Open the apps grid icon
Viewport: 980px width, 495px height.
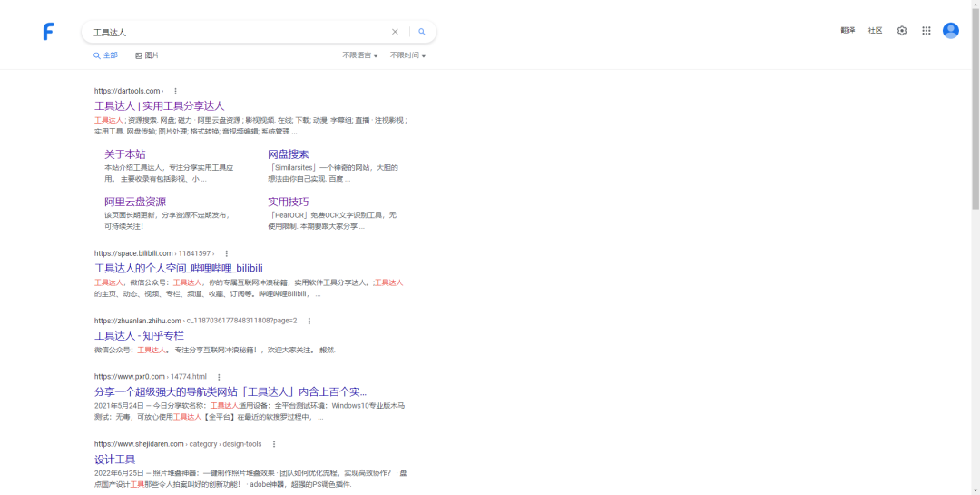click(926, 31)
